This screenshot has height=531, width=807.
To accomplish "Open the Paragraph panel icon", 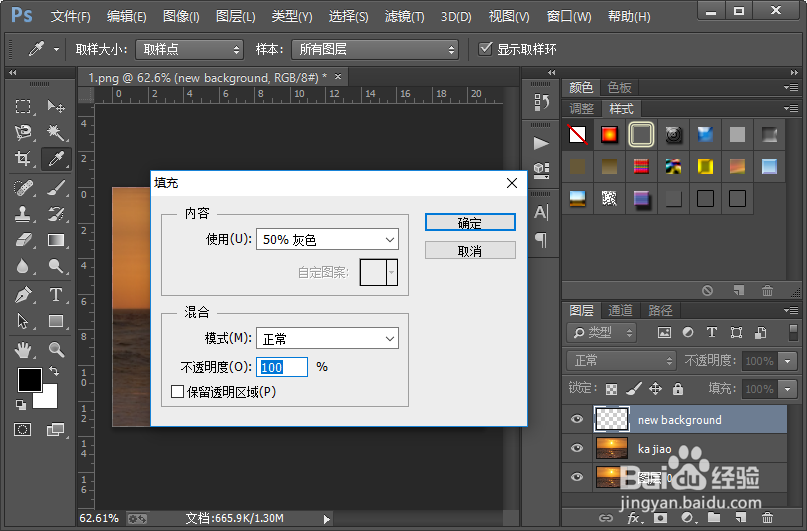I will [540, 240].
